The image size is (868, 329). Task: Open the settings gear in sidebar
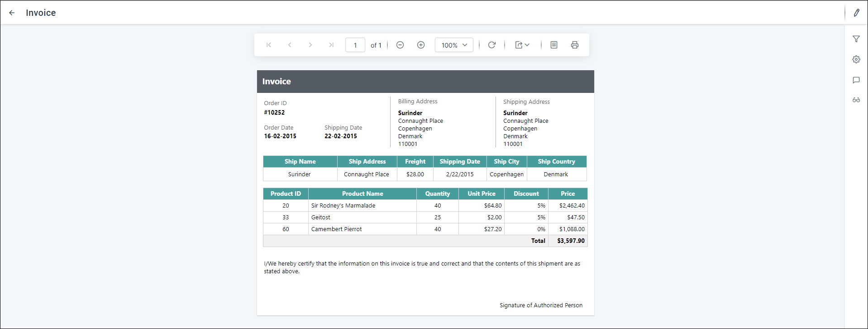[x=856, y=59]
